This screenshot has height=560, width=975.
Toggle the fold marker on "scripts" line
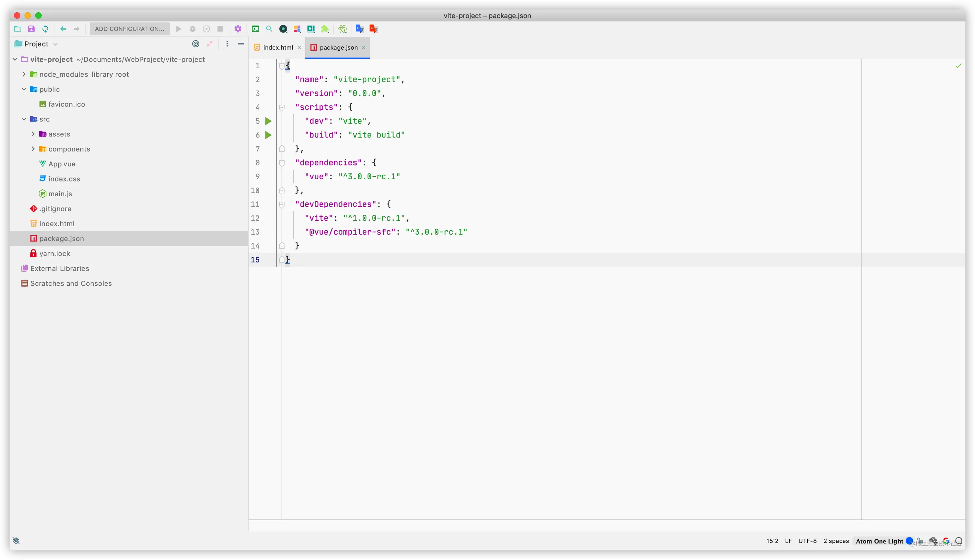[282, 107]
